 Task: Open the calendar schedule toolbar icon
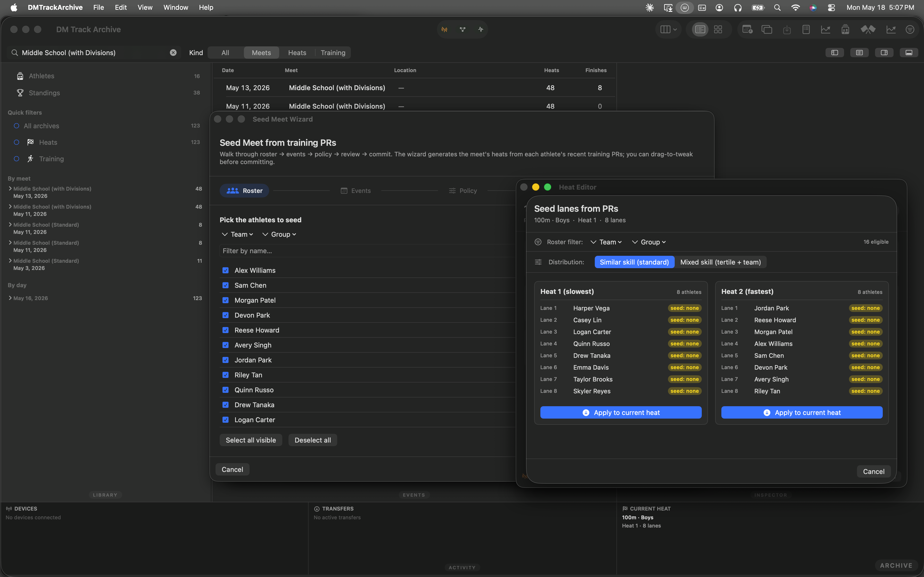coord(747,29)
